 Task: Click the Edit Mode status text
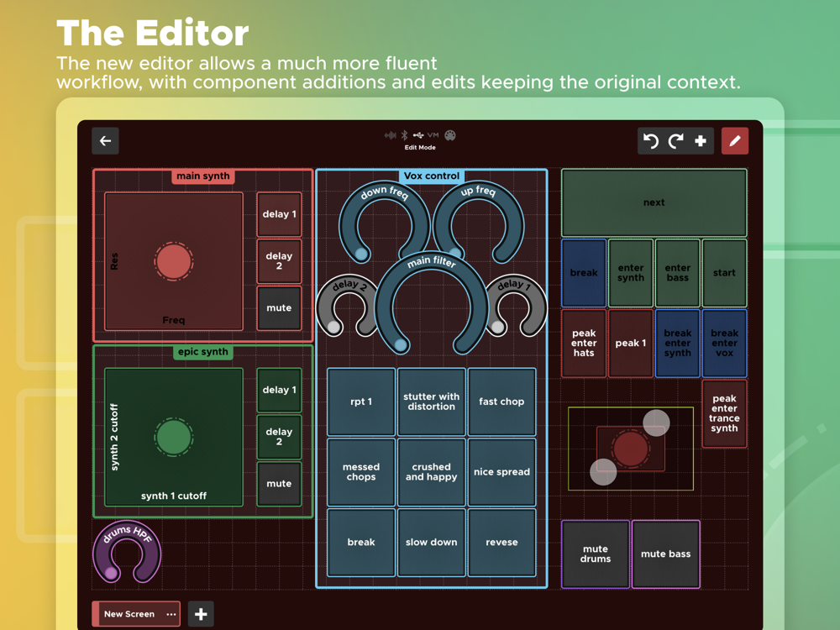pos(420,147)
